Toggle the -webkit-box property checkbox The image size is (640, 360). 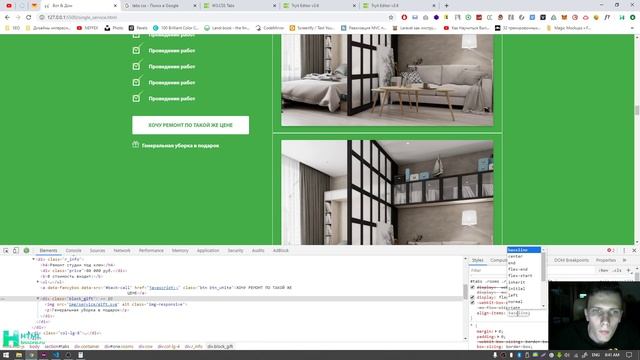473,302
